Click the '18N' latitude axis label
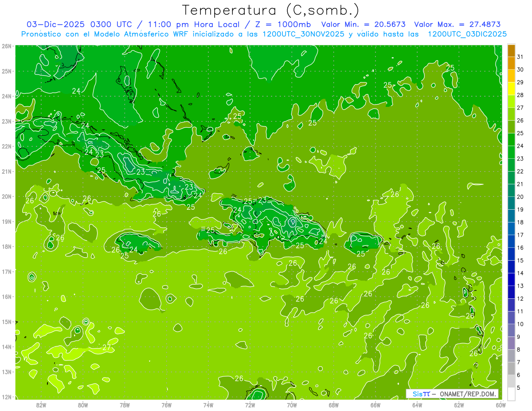 [x=7, y=247]
